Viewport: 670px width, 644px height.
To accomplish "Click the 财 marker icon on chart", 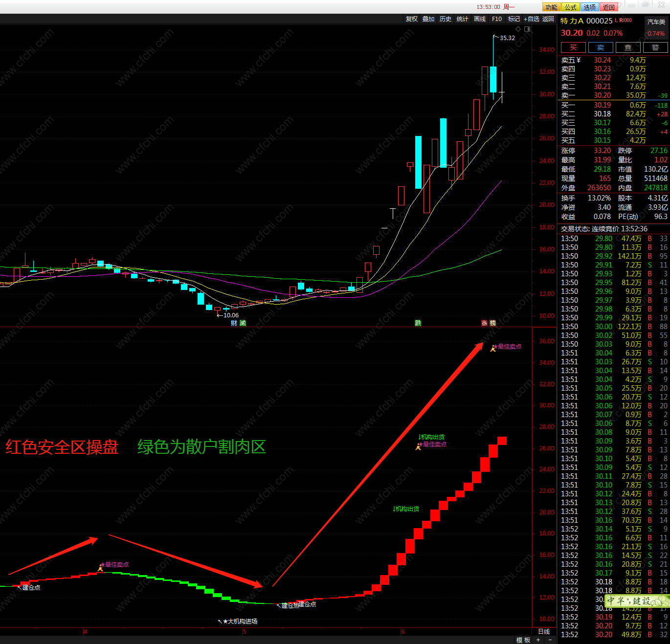I will coord(234,323).
